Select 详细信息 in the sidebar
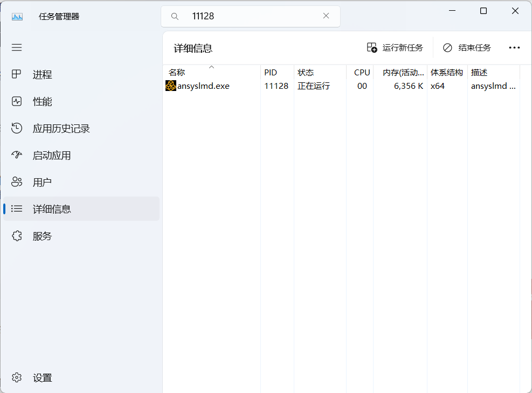532x393 pixels. tap(52, 209)
